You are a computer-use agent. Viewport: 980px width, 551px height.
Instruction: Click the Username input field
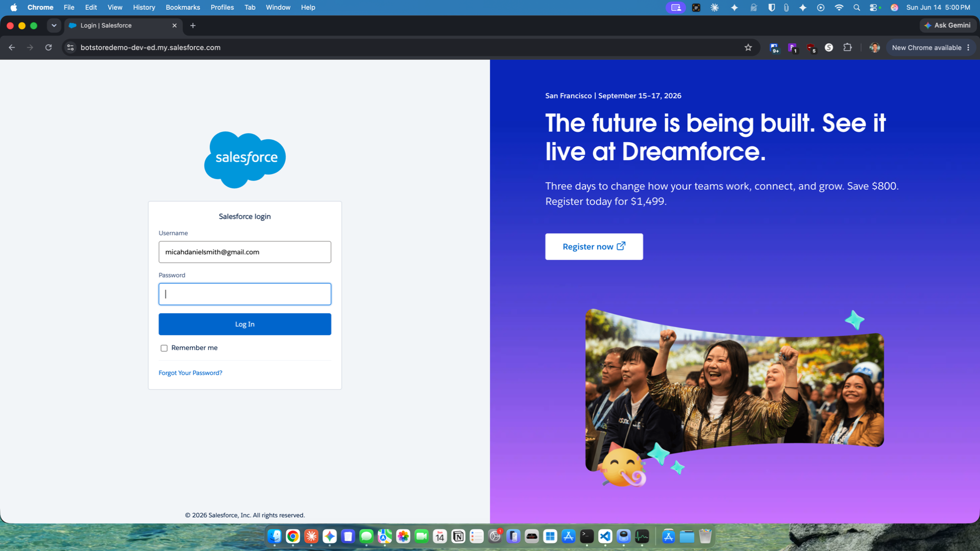point(245,252)
